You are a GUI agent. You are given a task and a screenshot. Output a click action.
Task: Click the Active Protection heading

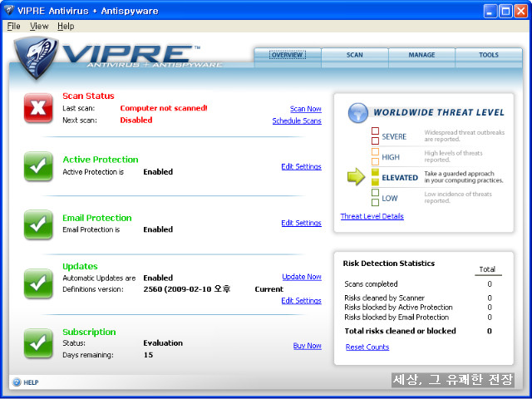point(101,160)
